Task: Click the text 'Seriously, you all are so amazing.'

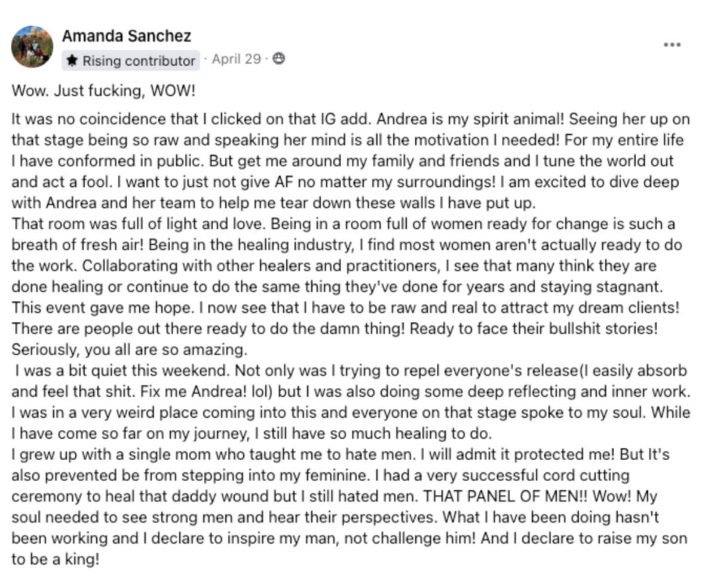Action: (x=130, y=349)
